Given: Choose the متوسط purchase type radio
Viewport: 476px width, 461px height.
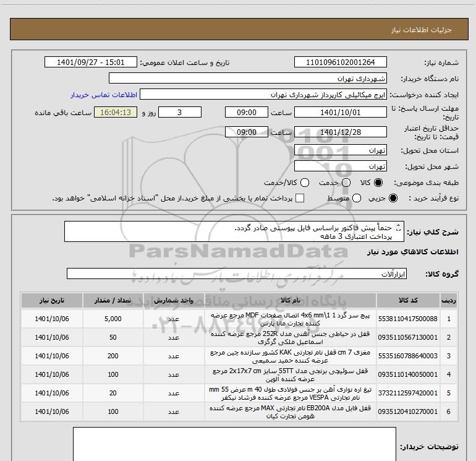Looking at the screenshot, I should [357, 198].
